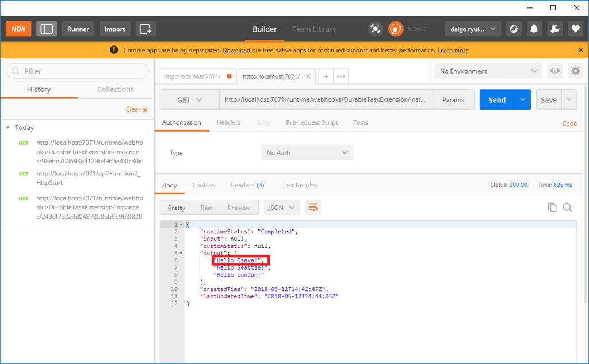Collapse the JSON root at line 1
The image size is (589, 364).
coord(181,225)
